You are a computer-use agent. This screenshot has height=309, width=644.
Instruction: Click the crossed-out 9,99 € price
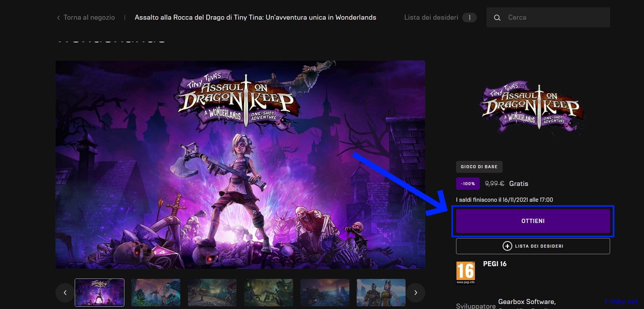495,184
